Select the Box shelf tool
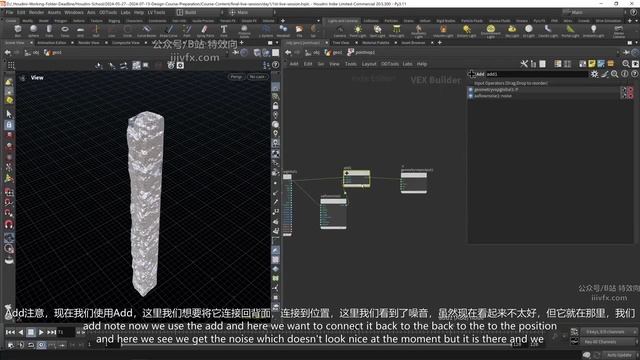This screenshot has width=640, height=360. click(18, 31)
